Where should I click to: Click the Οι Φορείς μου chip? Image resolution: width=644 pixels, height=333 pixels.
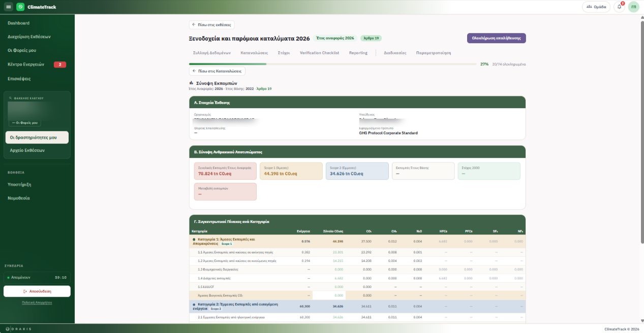[25, 123]
